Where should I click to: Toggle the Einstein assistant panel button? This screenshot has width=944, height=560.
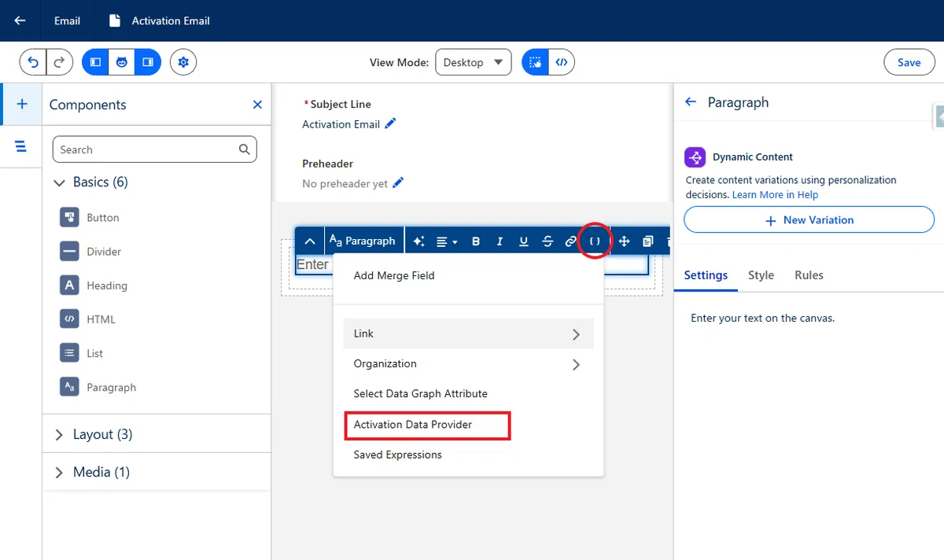pyautogui.click(x=121, y=62)
